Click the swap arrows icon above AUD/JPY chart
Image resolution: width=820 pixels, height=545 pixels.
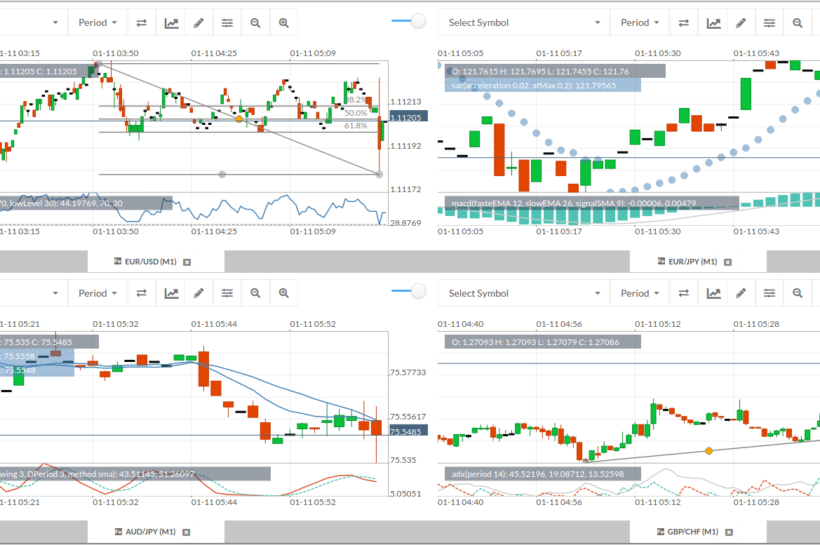click(x=142, y=293)
